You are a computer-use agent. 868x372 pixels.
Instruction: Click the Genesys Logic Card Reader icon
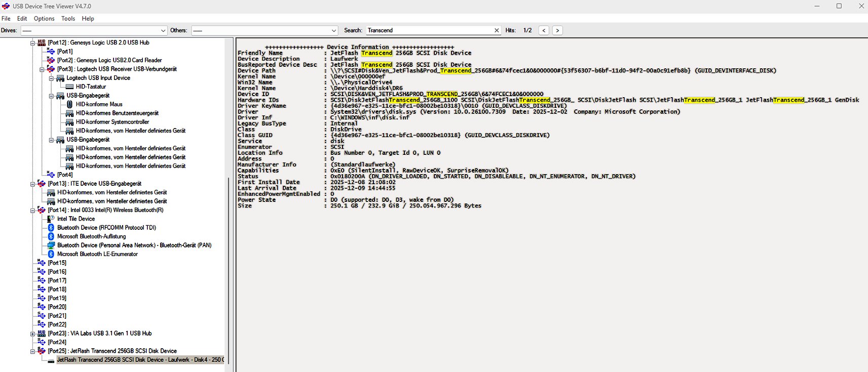pyautogui.click(x=51, y=60)
